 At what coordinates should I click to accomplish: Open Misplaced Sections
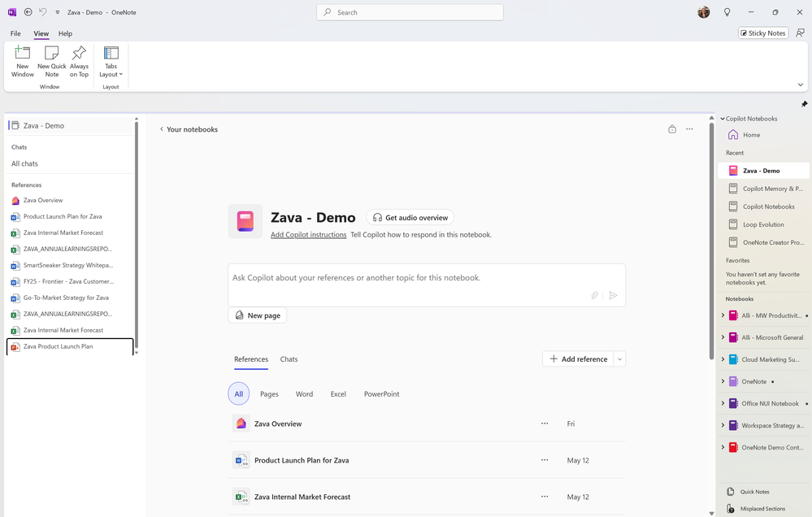[x=756, y=509]
